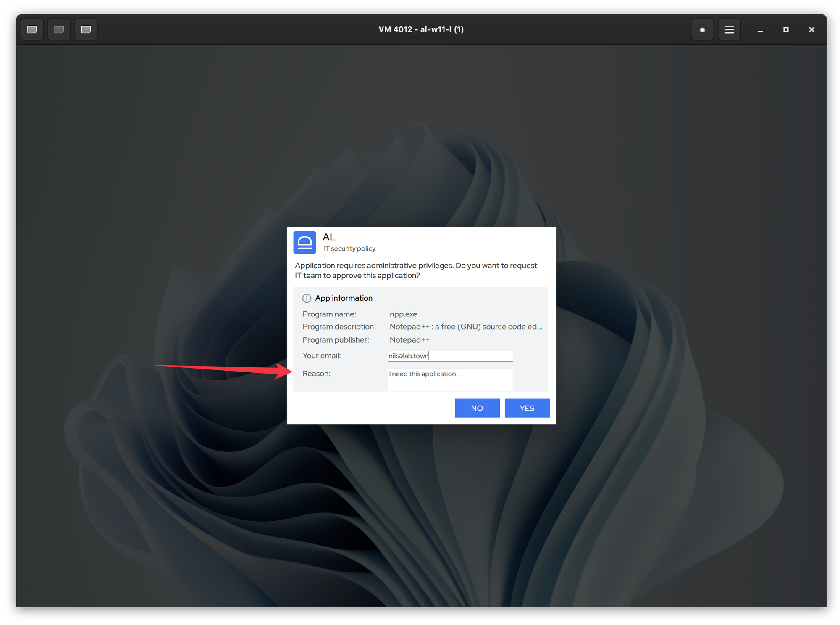Screen dimensions: 840x625
Task: Click the second (dimmed) toolbar button in header
Action: 59,29
